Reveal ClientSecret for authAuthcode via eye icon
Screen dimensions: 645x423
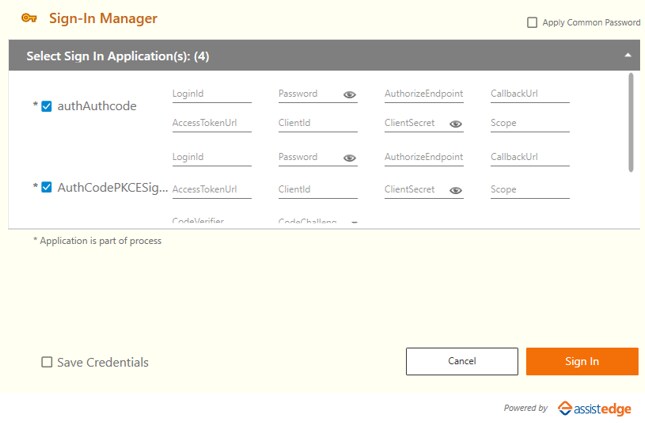pyautogui.click(x=456, y=125)
